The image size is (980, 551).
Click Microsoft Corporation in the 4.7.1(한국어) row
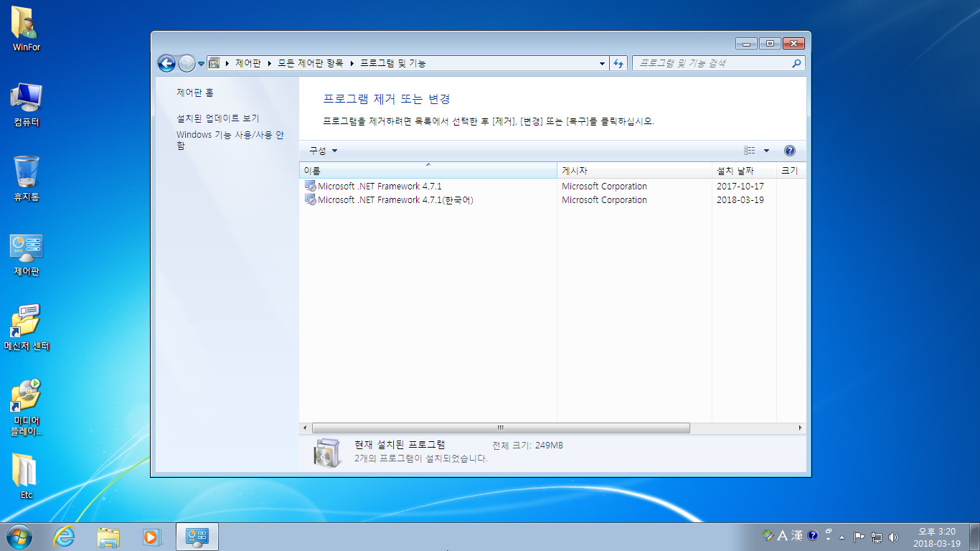(604, 199)
